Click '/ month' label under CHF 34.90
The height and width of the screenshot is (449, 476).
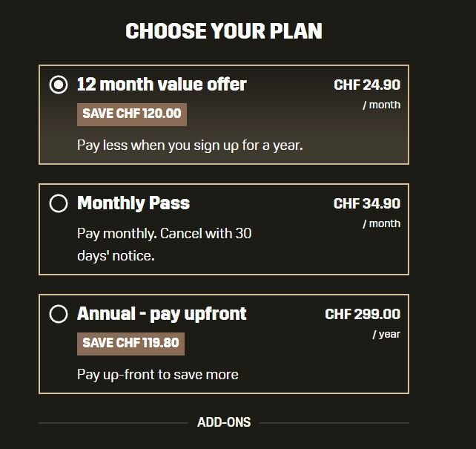click(381, 223)
